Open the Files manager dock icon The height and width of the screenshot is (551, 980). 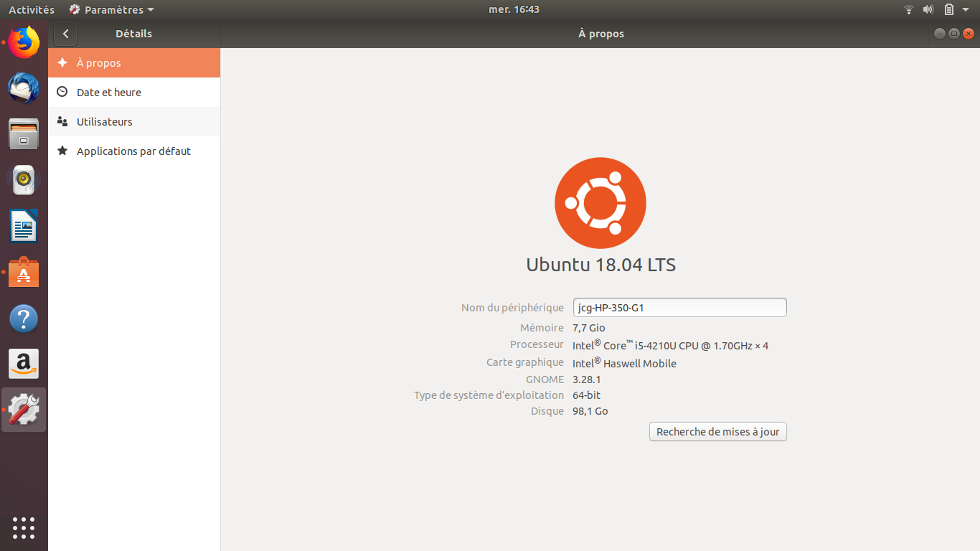pyautogui.click(x=24, y=134)
